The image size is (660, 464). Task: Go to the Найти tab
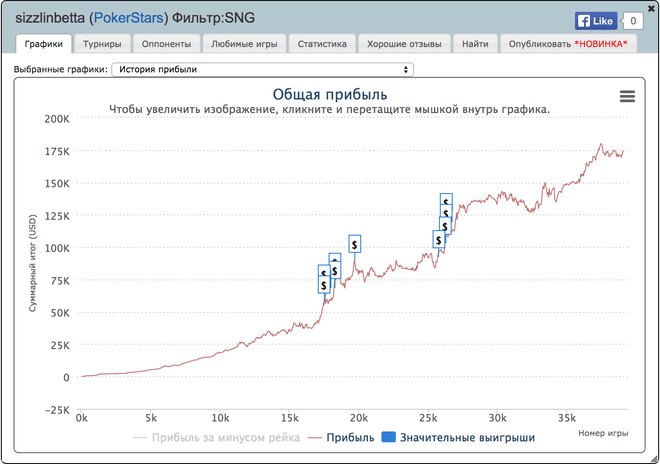pos(475,44)
